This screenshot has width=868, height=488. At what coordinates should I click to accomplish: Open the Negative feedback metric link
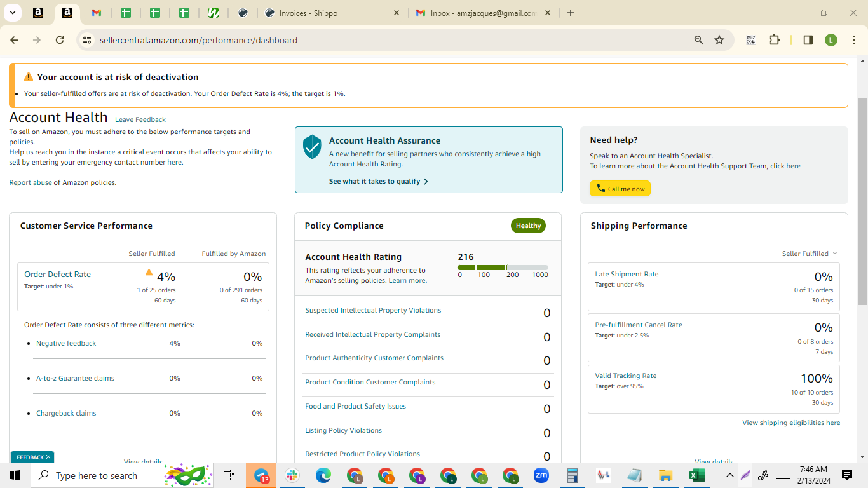pos(66,343)
